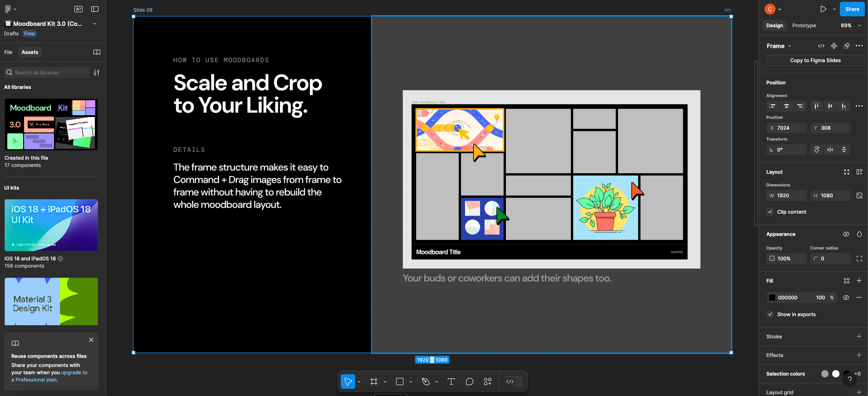Add an effect to the frame
The height and width of the screenshot is (396, 868).
859,355
